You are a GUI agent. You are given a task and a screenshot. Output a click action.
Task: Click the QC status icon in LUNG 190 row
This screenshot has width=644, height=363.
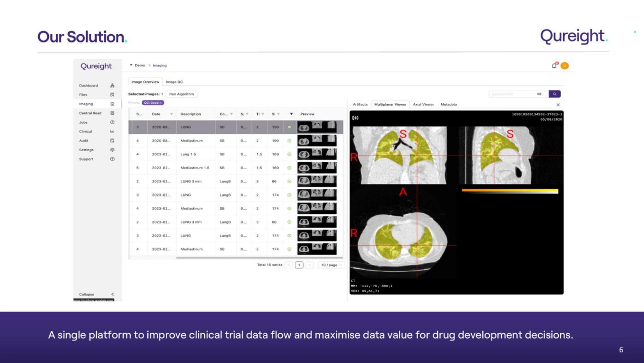pyautogui.click(x=289, y=127)
